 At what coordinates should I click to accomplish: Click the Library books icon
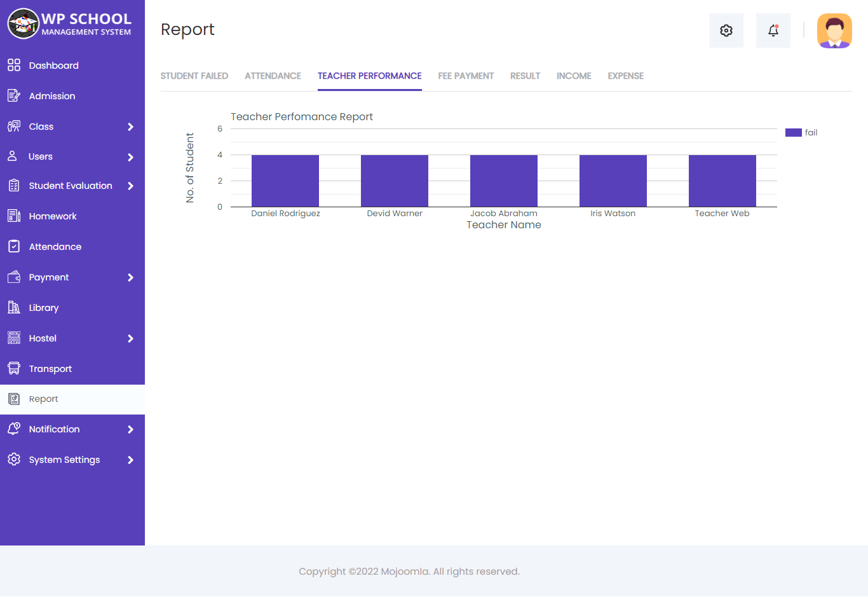[14, 307]
